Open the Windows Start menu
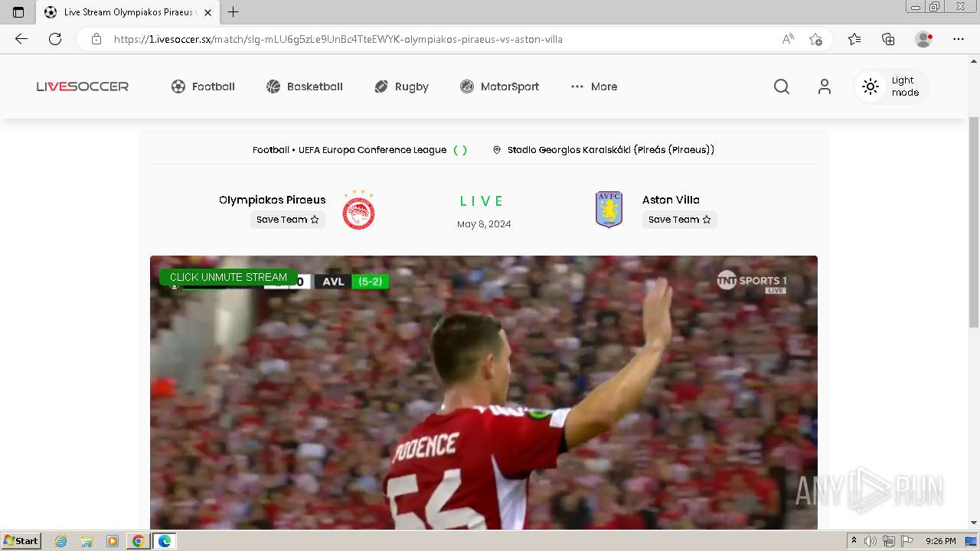The image size is (980, 551). pyautogui.click(x=21, y=541)
